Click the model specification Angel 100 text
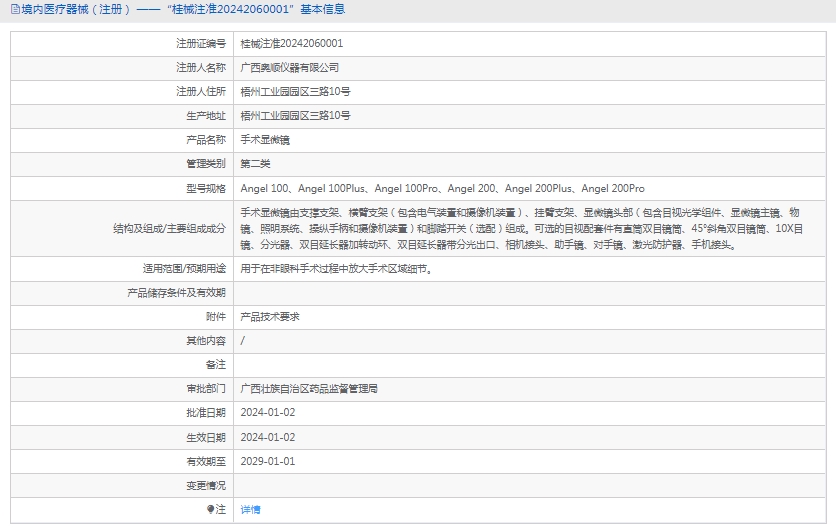The width and height of the screenshot is (836, 529). tap(265, 188)
